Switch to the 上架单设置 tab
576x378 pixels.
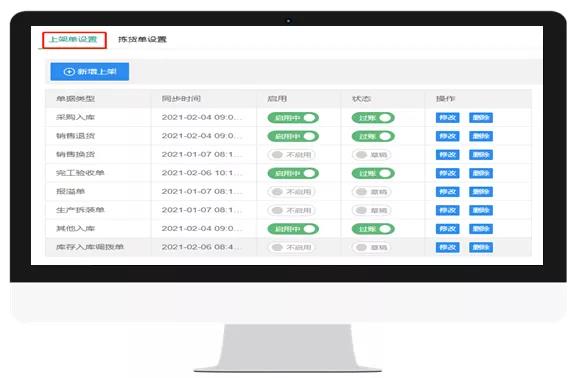click(x=73, y=39)
